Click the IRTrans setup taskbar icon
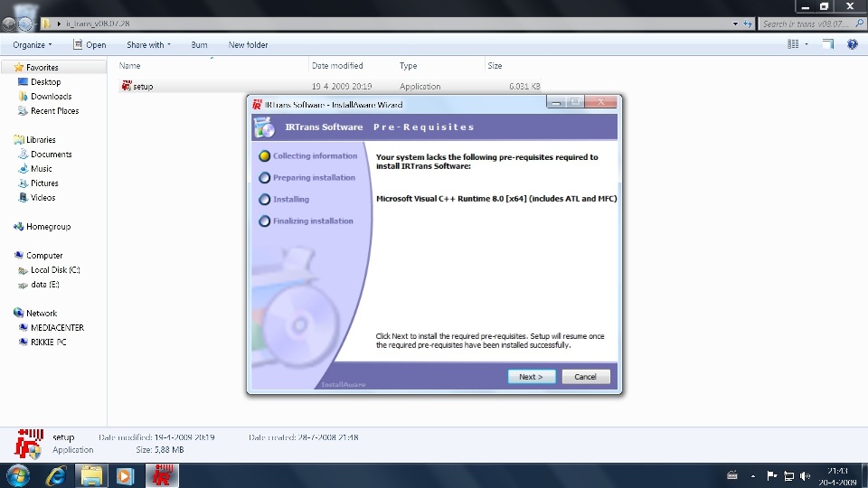868x488 pixels. [x=163, y=474]
